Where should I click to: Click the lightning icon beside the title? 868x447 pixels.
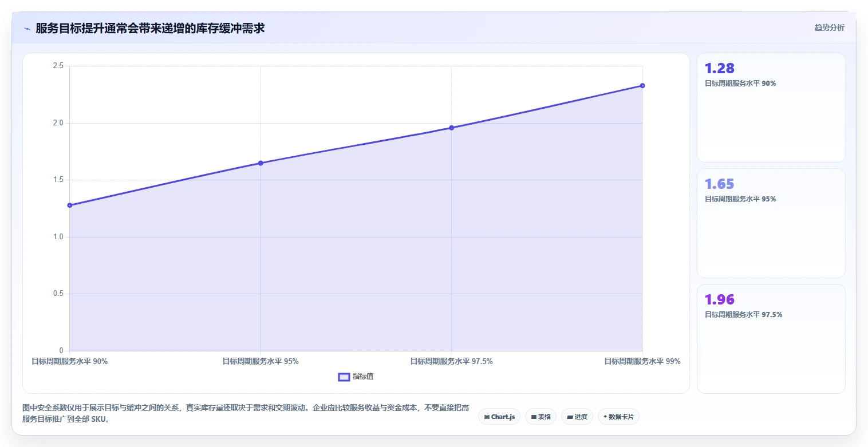(27, 29)
